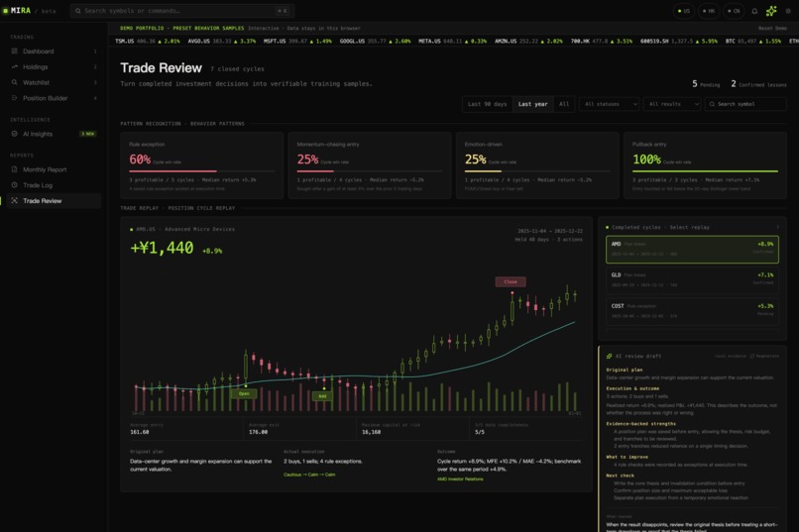Click the META.US ticker quote
This screenshot has height=532, width=799.
point(452,42)
